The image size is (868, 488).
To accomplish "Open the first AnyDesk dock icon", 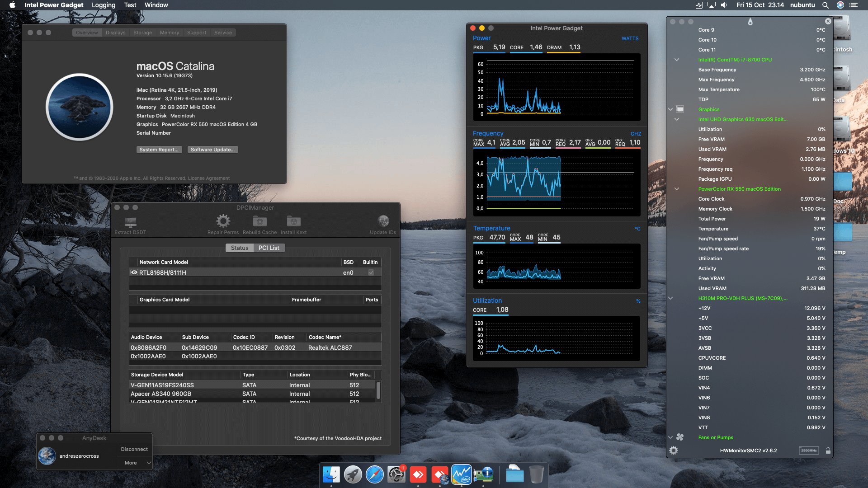I will coord(418,474).
